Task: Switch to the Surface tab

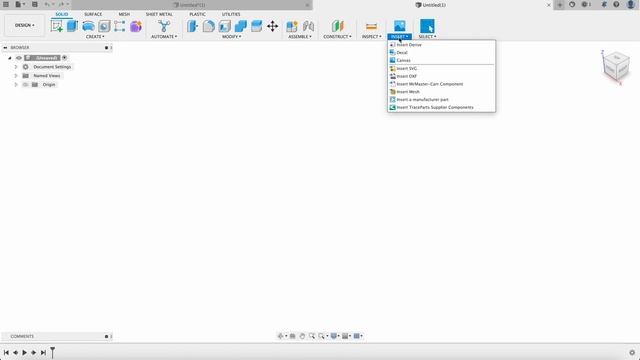Action: pos(93,14)
